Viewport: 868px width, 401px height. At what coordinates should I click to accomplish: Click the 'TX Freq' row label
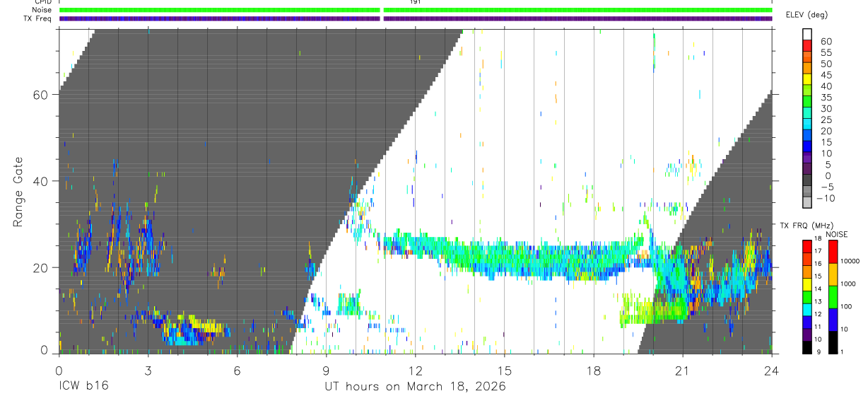click(x=38, y=18)
